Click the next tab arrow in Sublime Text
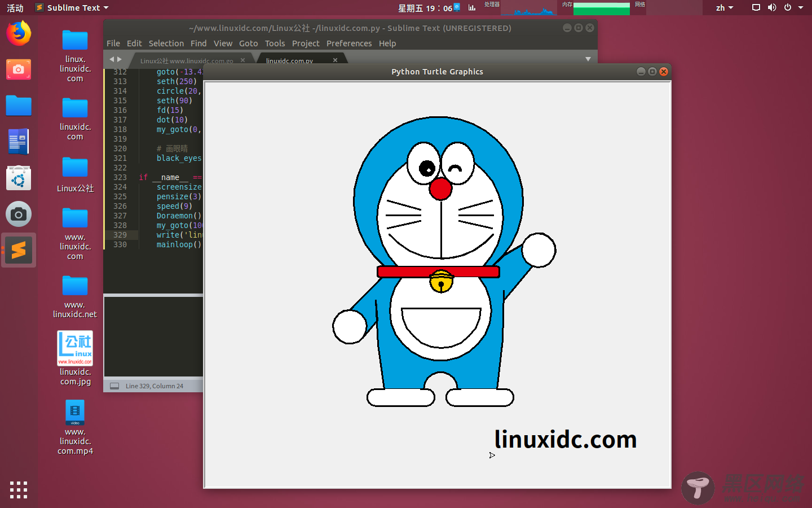 (120, 59)
